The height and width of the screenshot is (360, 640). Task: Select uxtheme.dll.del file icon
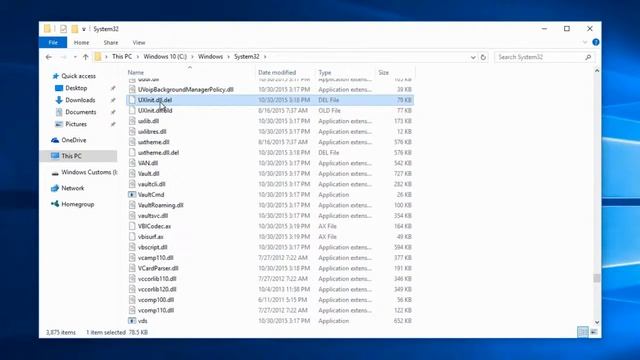pos(132,153)
